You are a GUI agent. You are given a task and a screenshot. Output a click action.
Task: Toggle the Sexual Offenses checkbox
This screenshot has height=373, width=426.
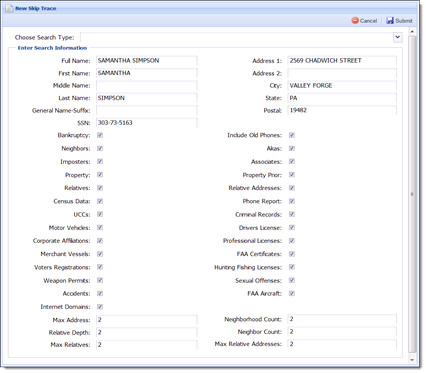point(292,280)
